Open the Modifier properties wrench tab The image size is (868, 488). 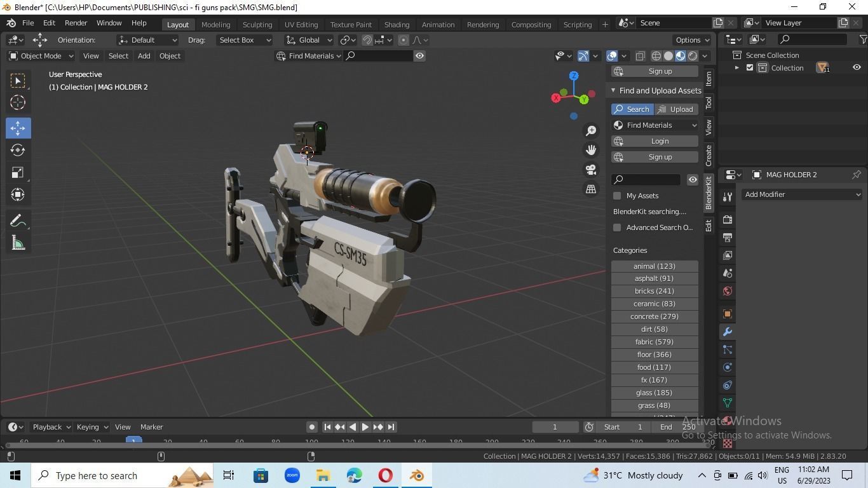pos(728,332)
